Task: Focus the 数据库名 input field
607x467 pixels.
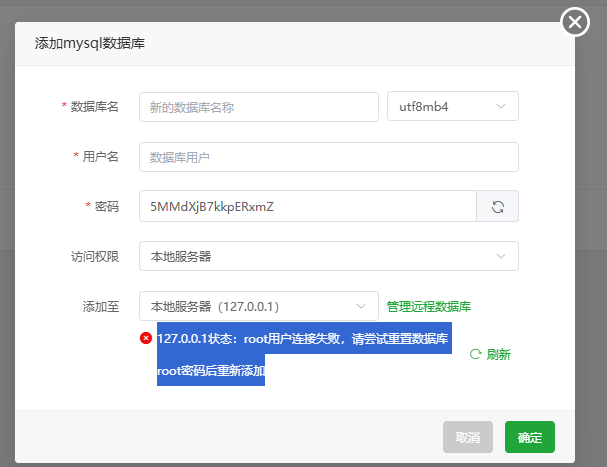Action: click(x=259, y=107)
